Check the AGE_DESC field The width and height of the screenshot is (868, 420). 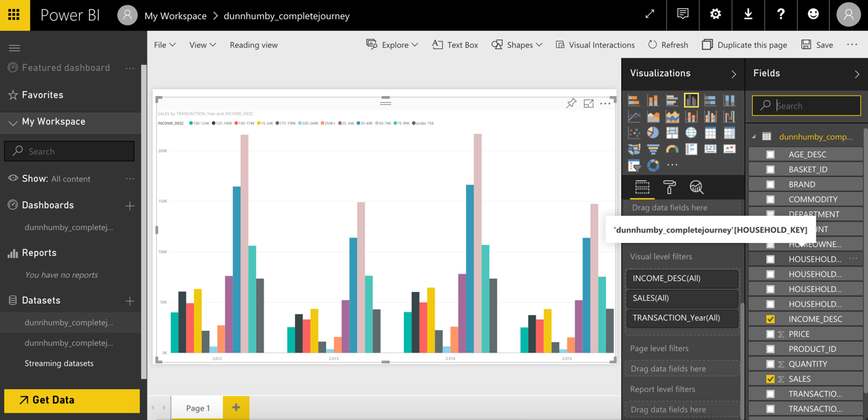[771, 155]
